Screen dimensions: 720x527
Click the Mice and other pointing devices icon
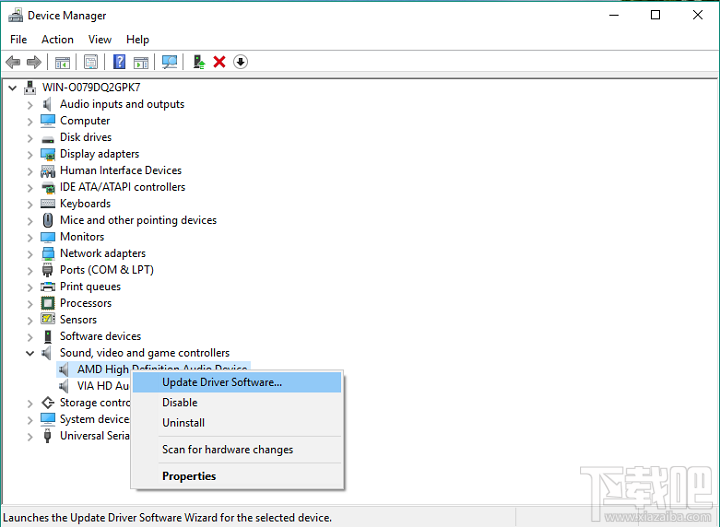48,220
